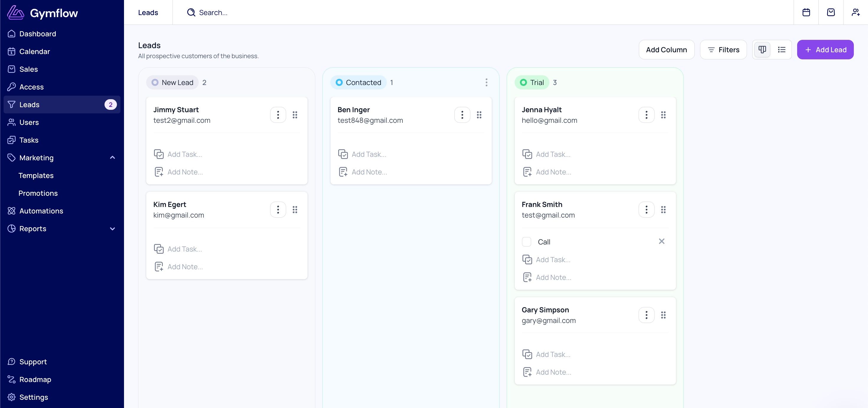Open Tasks in sidebar

point(62,140)
